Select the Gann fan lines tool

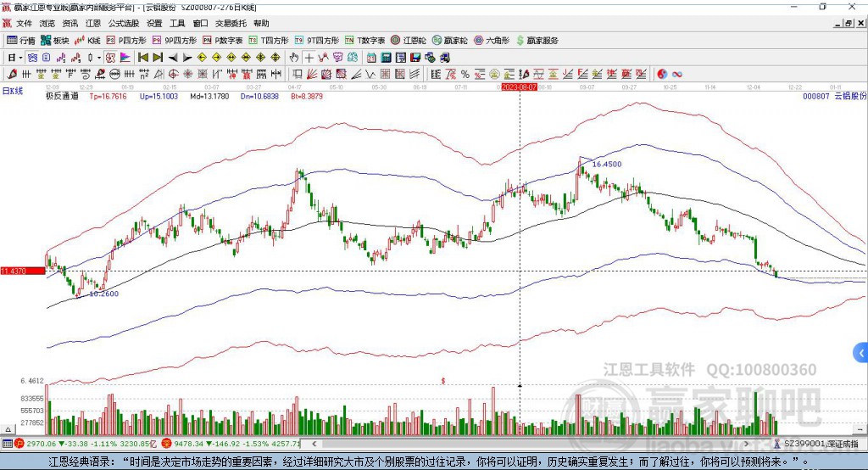tap(312, 75)
